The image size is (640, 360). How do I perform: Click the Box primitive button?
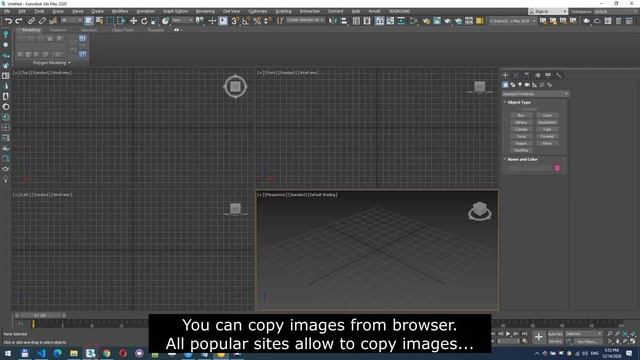(521, 116)
